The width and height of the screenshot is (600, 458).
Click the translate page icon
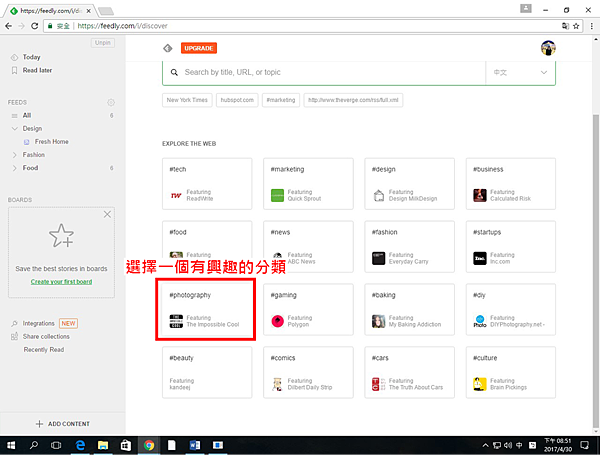click(565, 26)
